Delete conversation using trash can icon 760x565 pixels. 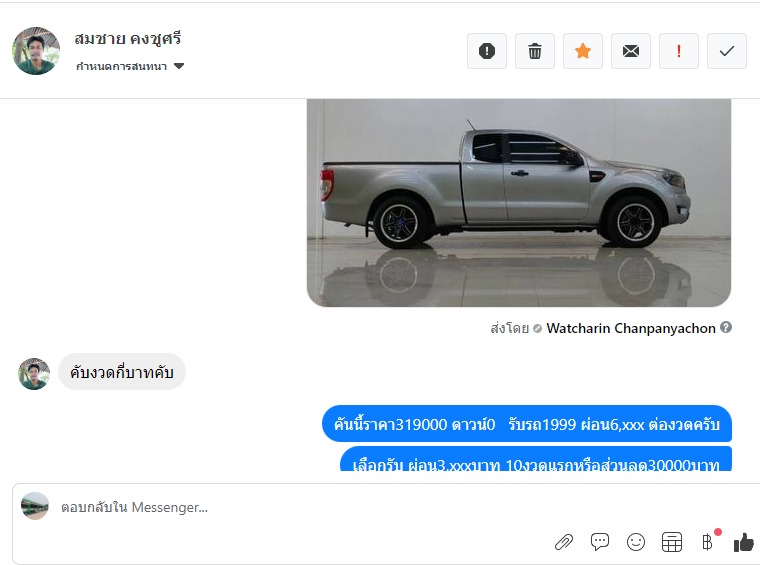[535, 51]
